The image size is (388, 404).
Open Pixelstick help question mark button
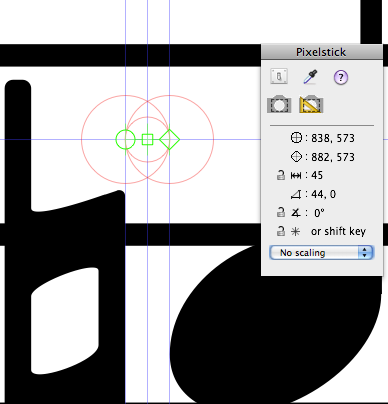pyautogui.click(x=341, y=77)
